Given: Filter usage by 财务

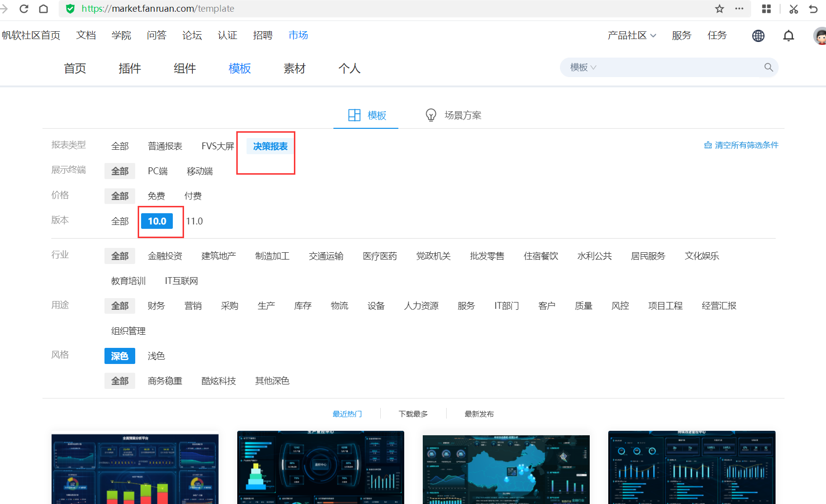Looking at the screenshot, I should (x=156, y=306).
